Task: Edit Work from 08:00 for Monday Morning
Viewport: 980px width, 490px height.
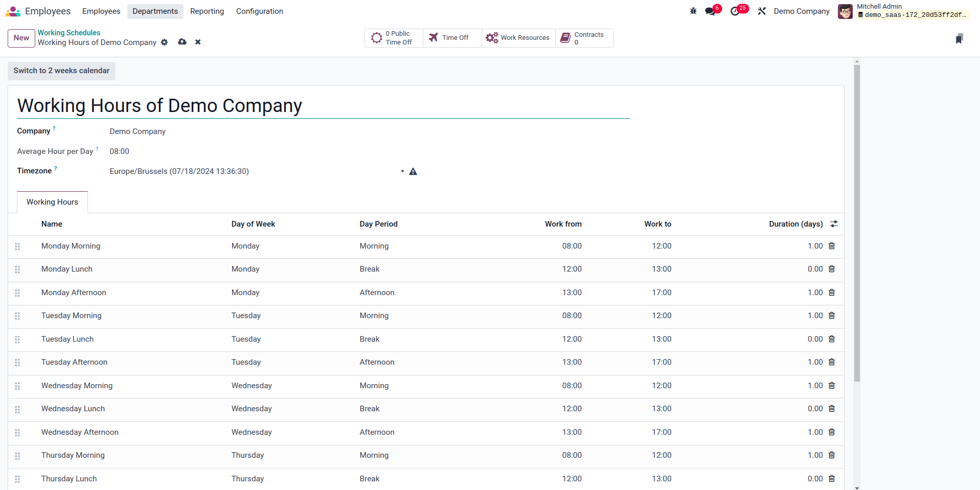Action: (572, 246)
